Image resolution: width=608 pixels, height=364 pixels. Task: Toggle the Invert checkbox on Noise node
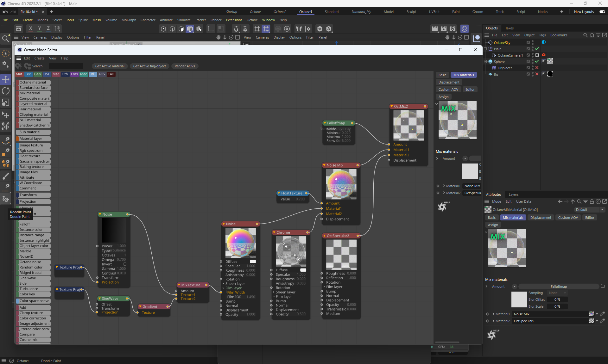click(x=125, y=264)
